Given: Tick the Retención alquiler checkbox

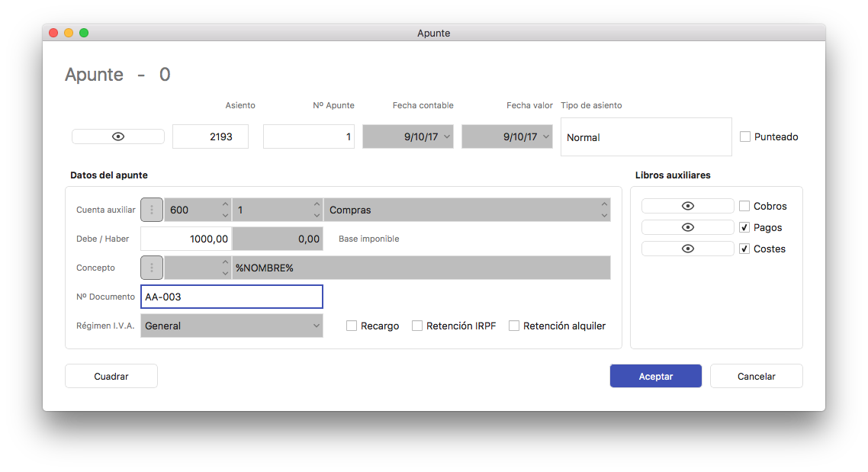Looking at the screenshot, I should click(514, 326).
